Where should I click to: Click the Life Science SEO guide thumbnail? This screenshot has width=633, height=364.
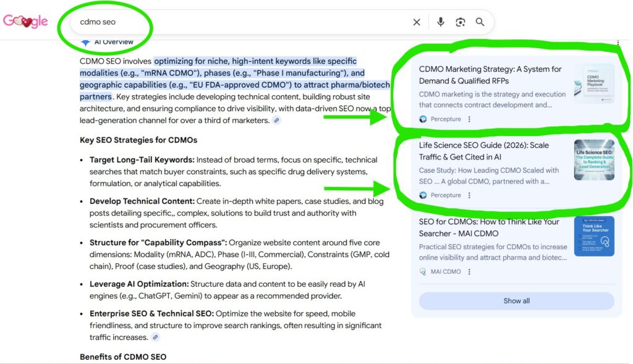tap(593, 159)
